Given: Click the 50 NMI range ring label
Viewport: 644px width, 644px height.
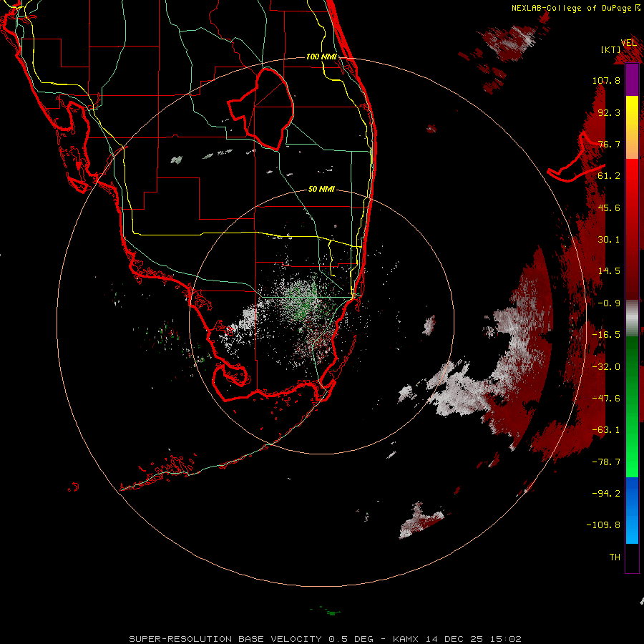Looking at the screenshot, I should (321, 189).
